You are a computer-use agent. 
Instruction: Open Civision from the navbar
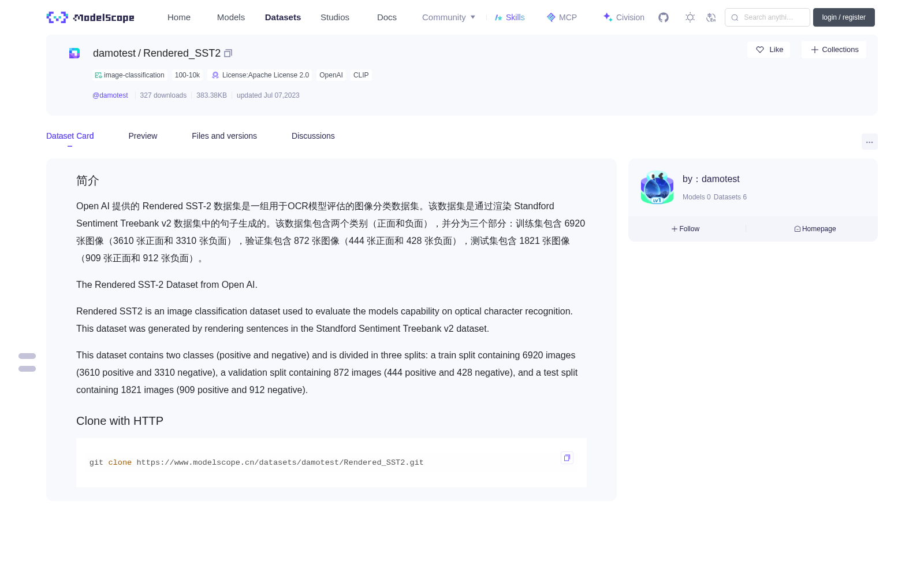[624, 17]
